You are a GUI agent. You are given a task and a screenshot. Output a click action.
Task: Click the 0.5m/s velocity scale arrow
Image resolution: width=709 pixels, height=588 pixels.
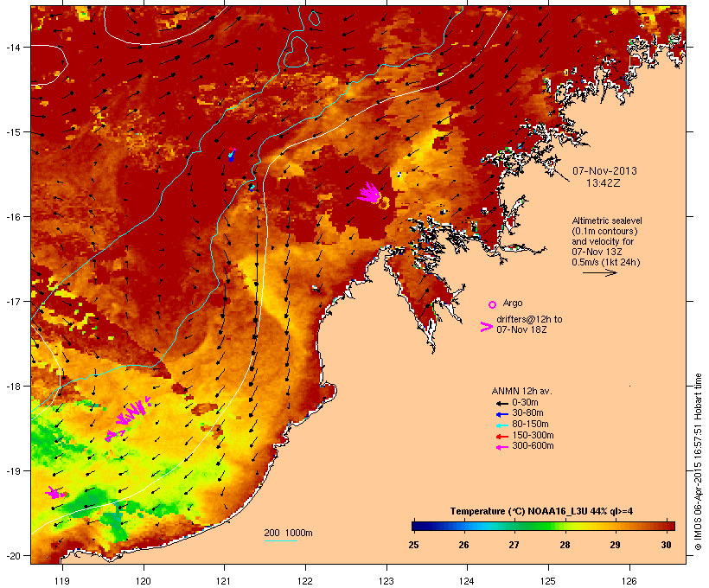click(x=600, y=272)
